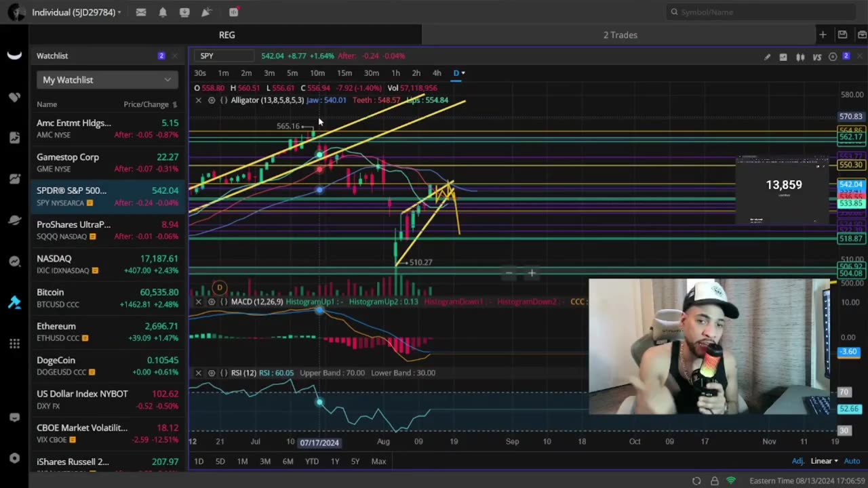Select the 4h chart interval

coord(437,73)
